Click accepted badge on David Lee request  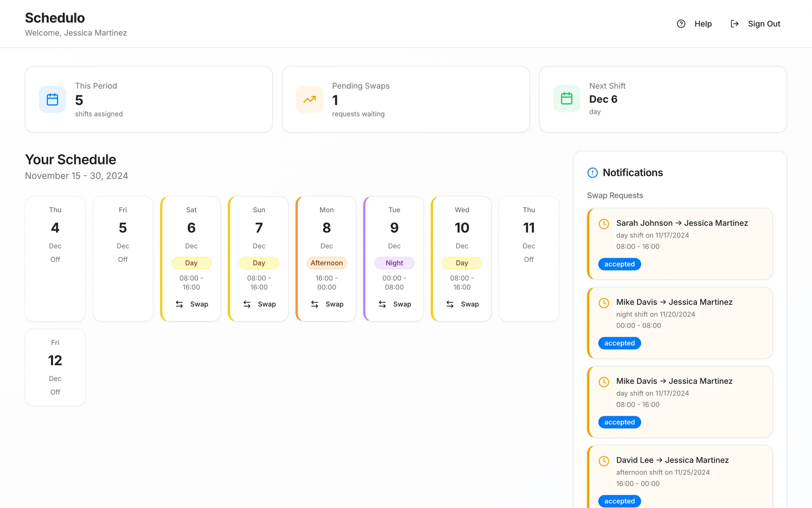pyautogui.click(x=619, y=501)
